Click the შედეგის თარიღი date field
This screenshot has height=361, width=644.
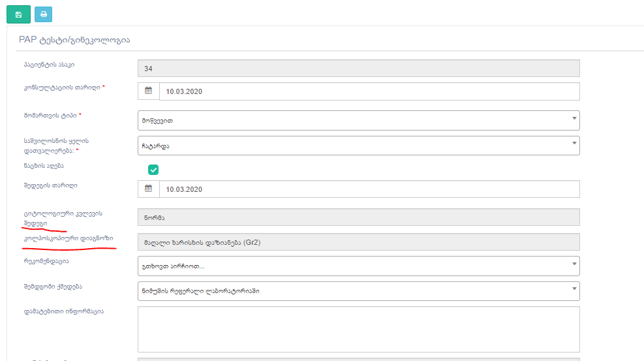tap(369, 189)
